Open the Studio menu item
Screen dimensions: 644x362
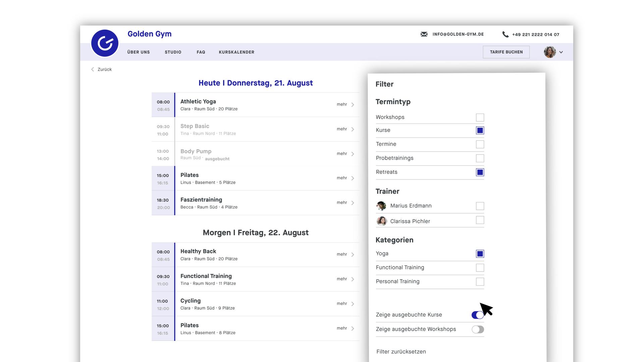click(x=173, y=52)
